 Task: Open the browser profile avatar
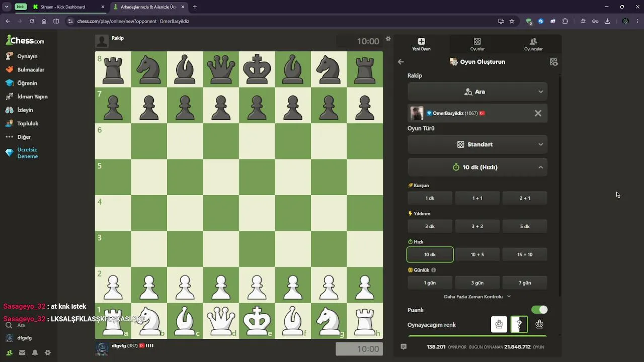(x=625, y=21)
